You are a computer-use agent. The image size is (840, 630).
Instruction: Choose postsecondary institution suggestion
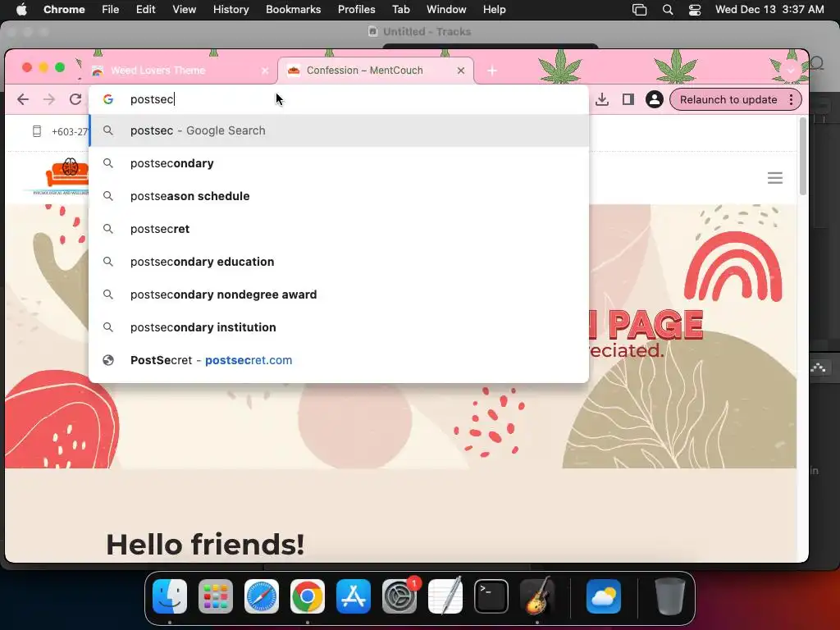click(x=339, y=327)
